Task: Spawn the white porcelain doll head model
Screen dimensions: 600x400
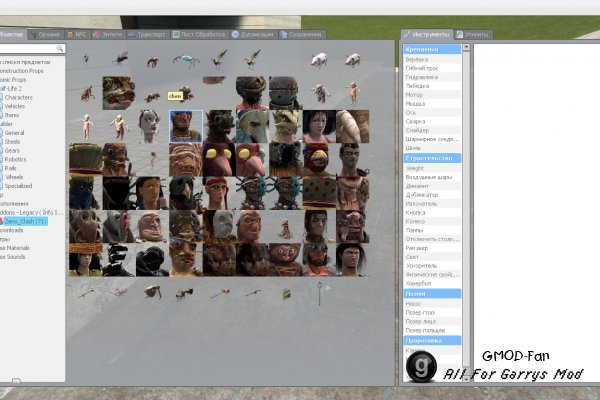Action: tap(149, 126)
